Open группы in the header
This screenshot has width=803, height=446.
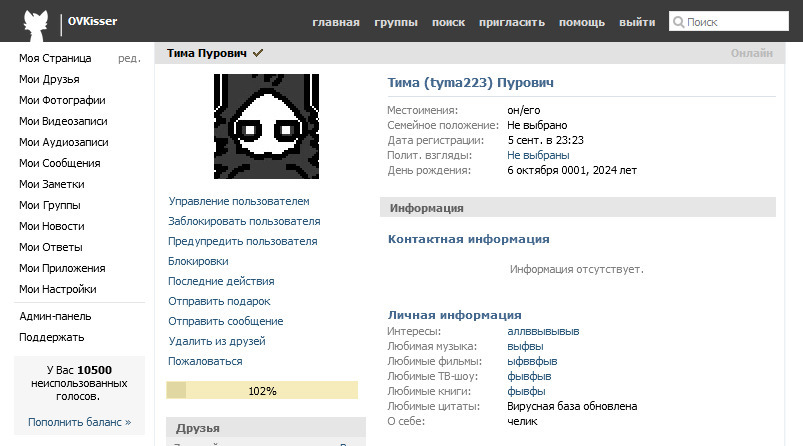pos(396,23)
